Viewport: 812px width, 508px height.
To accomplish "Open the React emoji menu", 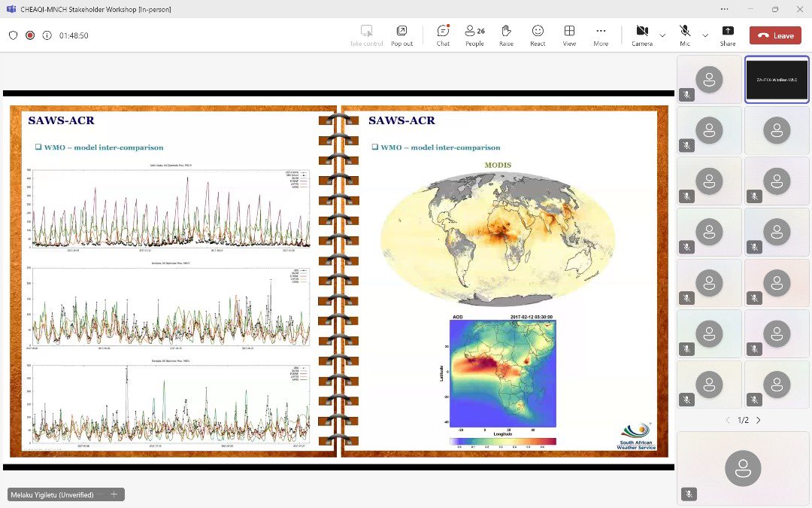I will pos(538,36).
